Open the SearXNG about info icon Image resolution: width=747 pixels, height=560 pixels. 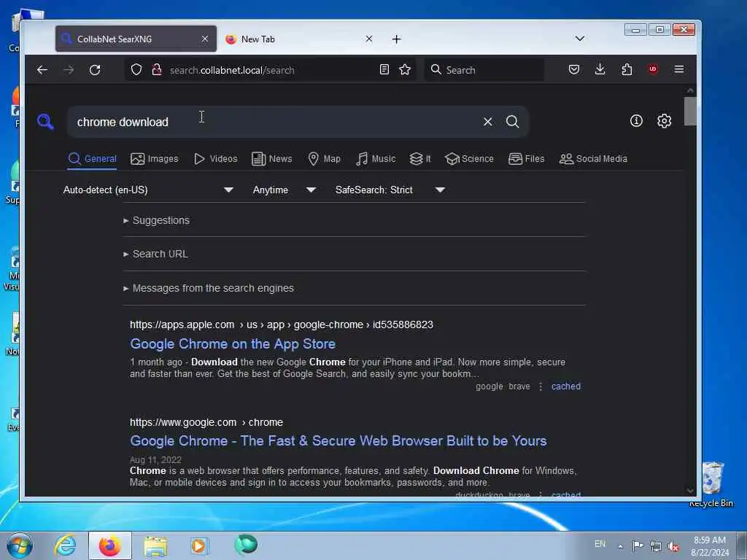coord(636,121)
